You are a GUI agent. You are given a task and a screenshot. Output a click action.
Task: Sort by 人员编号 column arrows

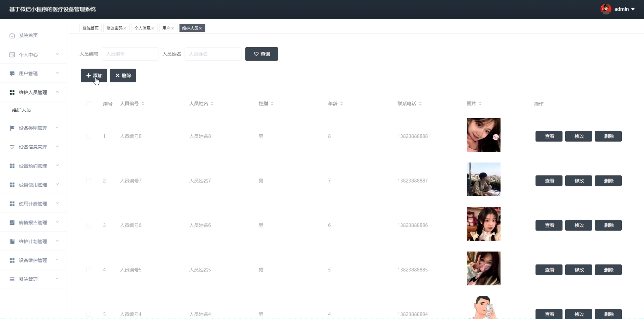click(x=143, y=103)
